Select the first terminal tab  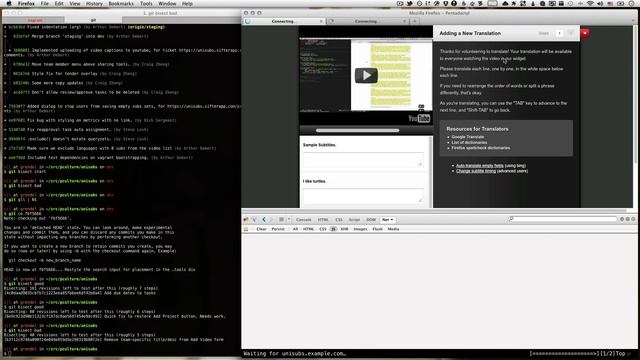point(35,20)
